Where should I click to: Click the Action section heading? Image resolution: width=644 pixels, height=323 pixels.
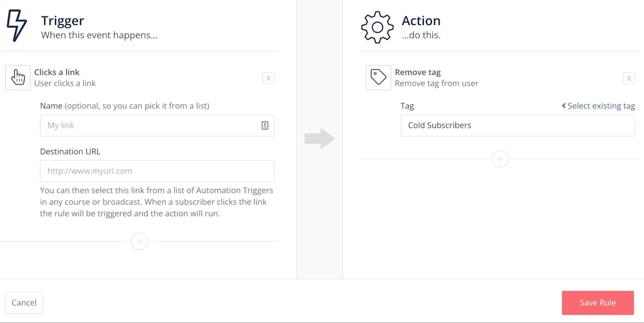click(421, 21)
